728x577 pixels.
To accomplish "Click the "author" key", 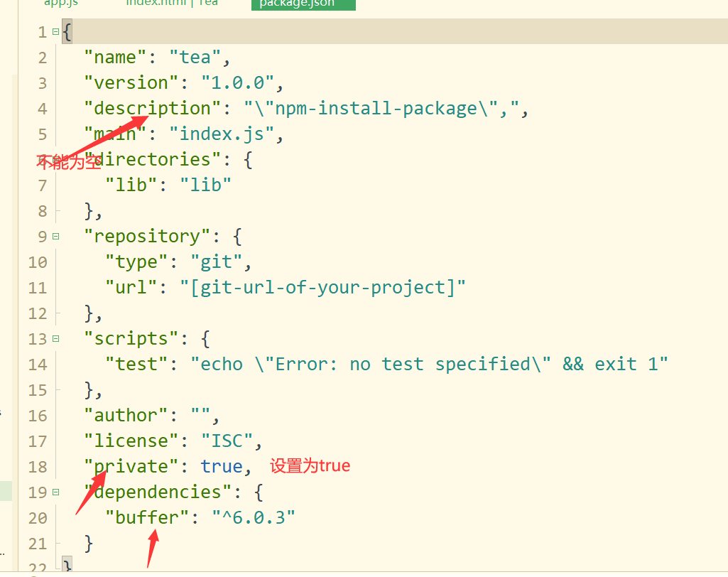I will pos(126,415).
